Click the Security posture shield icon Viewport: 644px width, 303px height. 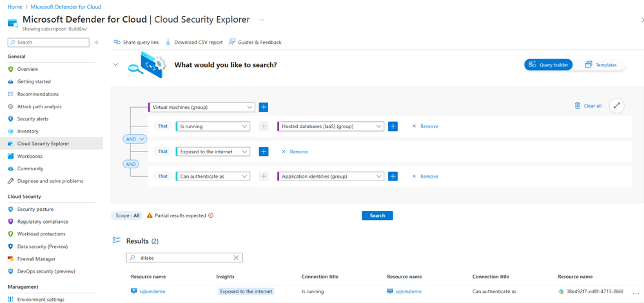pos(11,210)
